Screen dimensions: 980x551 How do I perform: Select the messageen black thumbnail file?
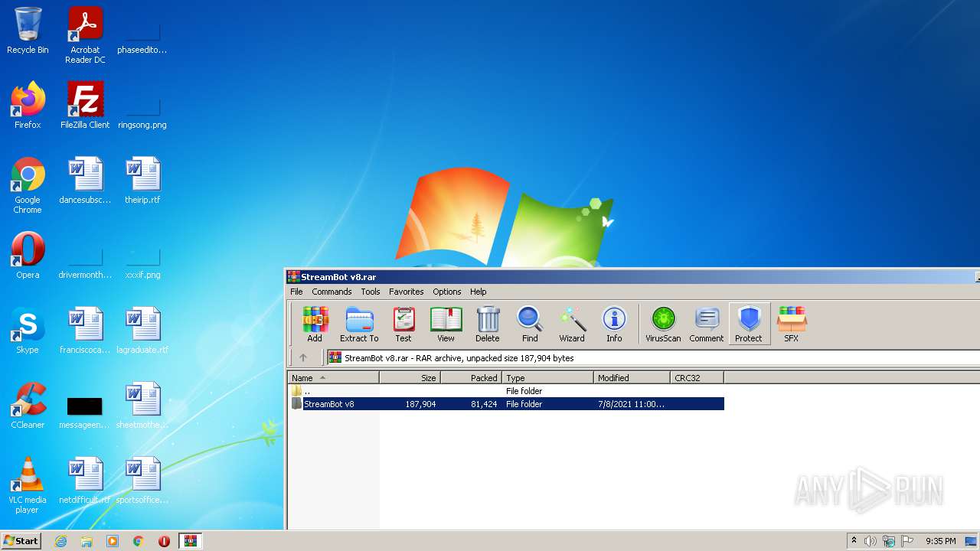pyautogui.click(x=85, y=412)
